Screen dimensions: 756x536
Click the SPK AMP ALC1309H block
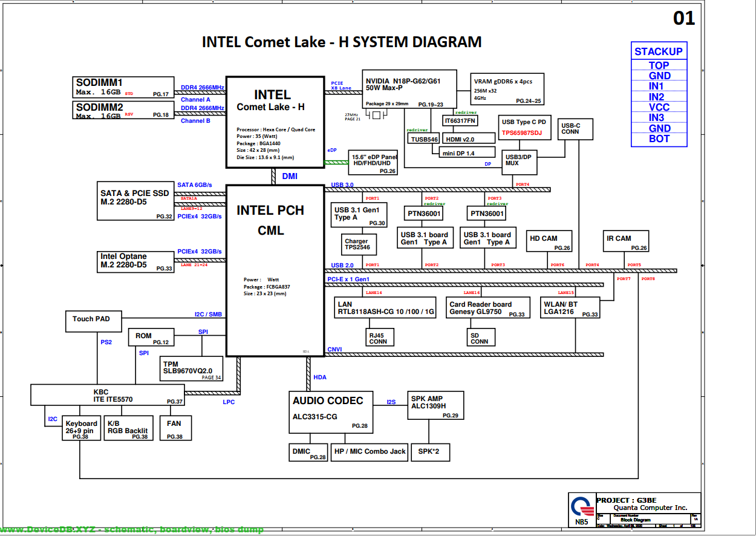pyautogui.click(x=435, y=405)
